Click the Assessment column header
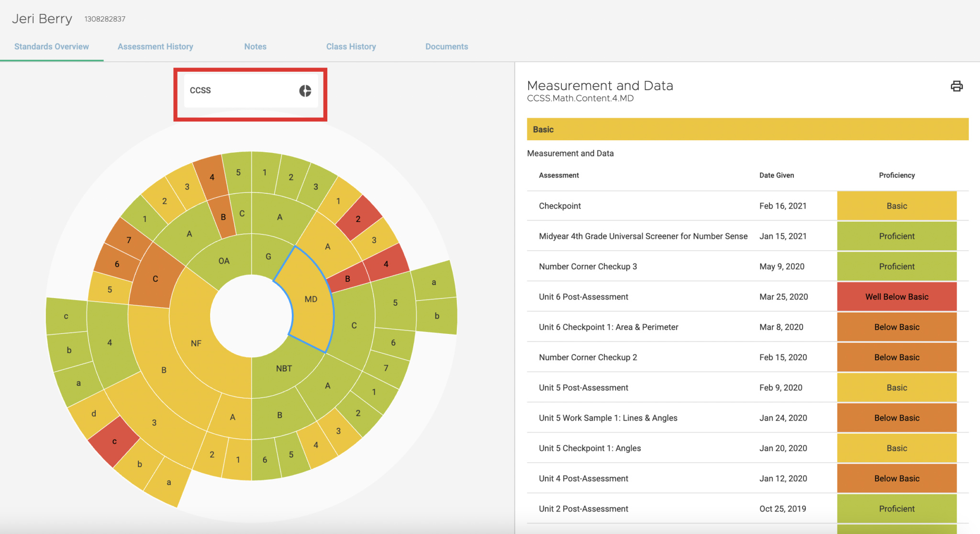Viewport: 980px width, 534px height. point(559,175)
